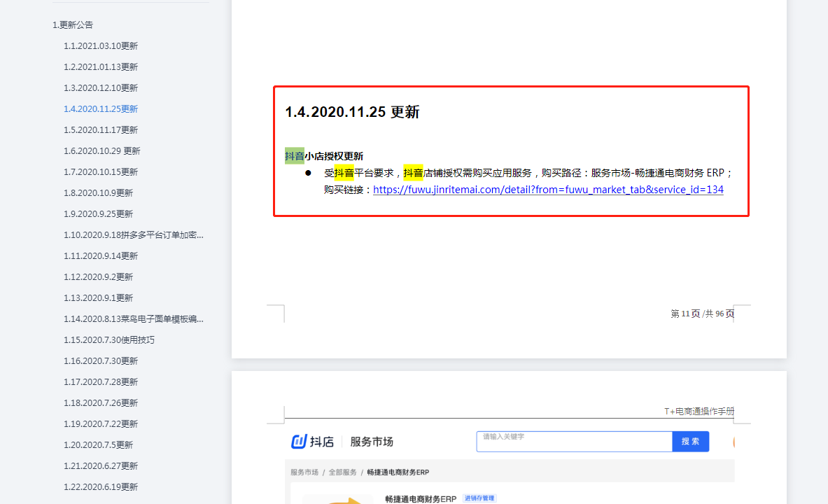Image resolution: width=828 pixels, height=504 pixels.
Task: Click the blue 搜索 button
Action: pos(691,442)
